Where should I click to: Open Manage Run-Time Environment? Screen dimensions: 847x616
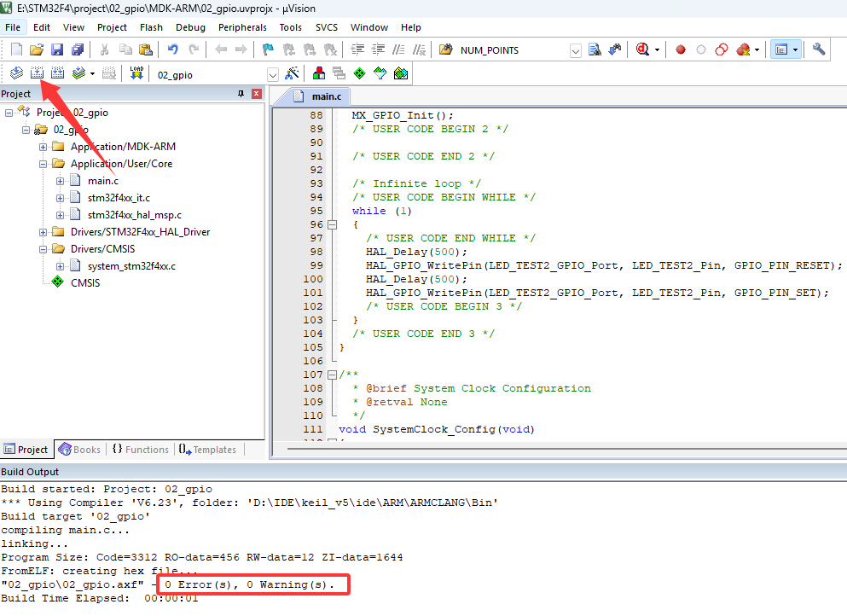tap(360, 73)
